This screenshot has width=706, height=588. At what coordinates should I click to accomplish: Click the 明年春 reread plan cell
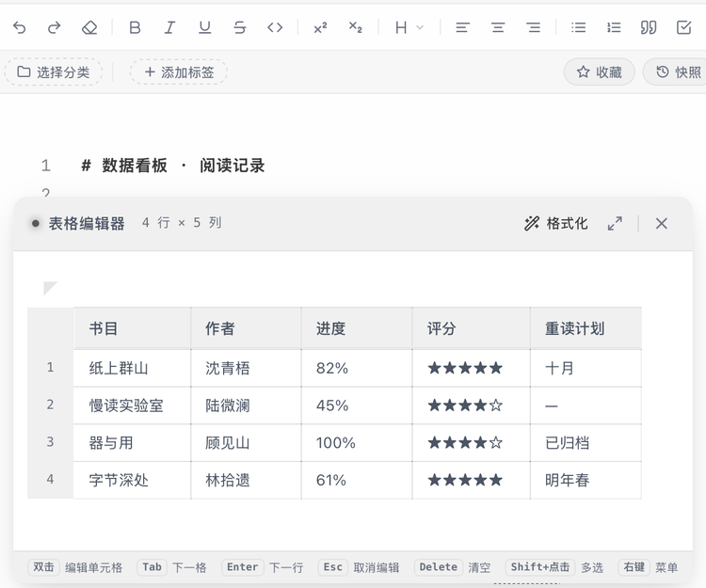(x=586, y=480)
